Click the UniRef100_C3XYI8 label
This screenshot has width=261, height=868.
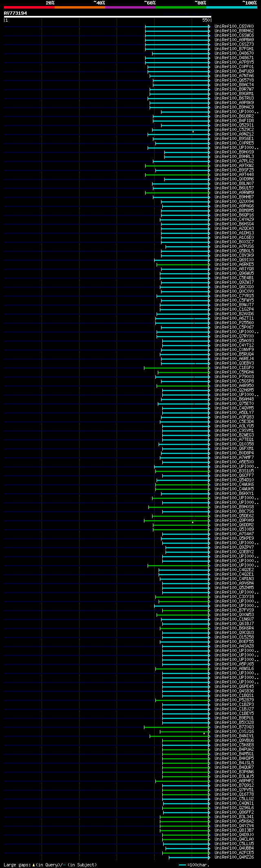pos(234,597)
